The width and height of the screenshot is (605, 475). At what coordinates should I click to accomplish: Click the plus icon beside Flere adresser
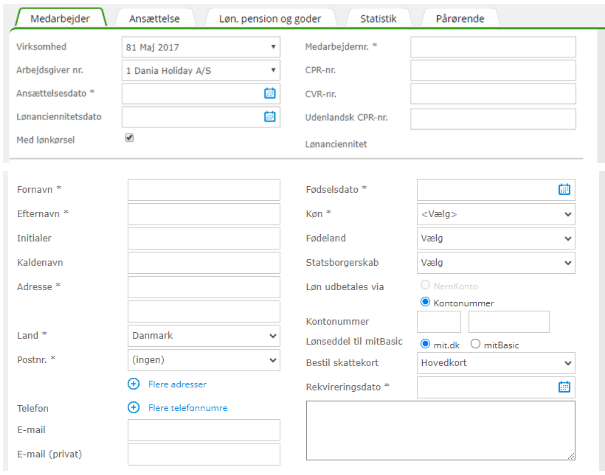(x=134, y=384)
